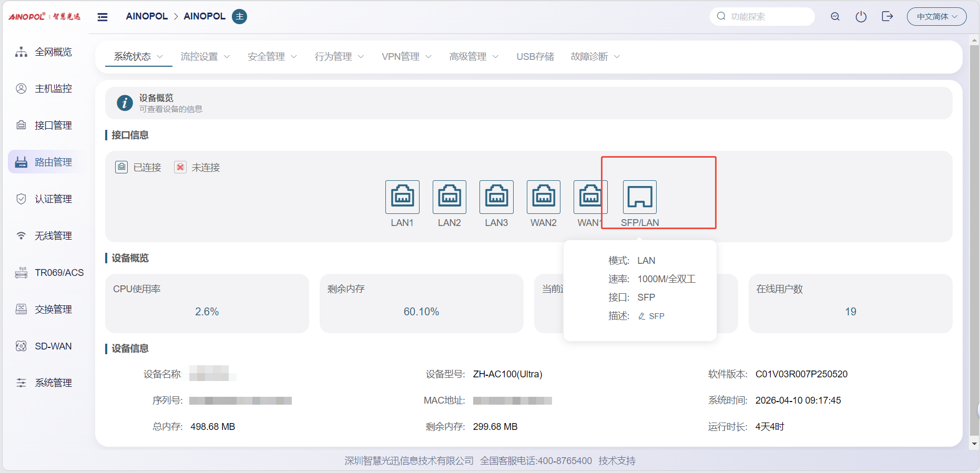Click the page scrollbar down arrow
The image size is (980, 473).
click(974, 444)
